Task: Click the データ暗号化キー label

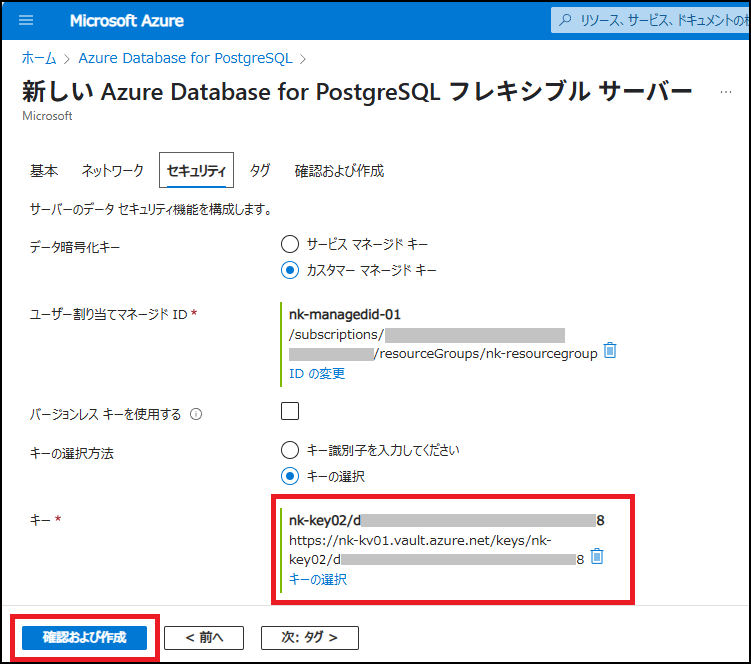Action: [x=75, y=247]
